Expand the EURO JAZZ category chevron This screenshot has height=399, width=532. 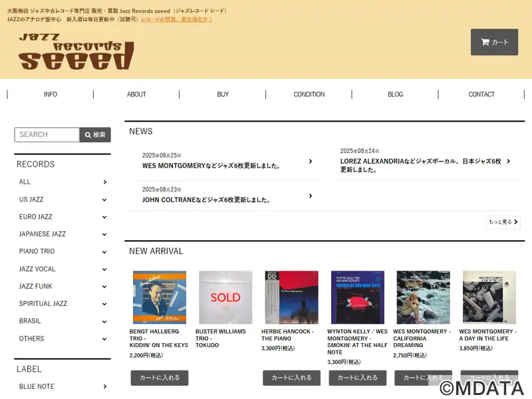tap(104, 217)
